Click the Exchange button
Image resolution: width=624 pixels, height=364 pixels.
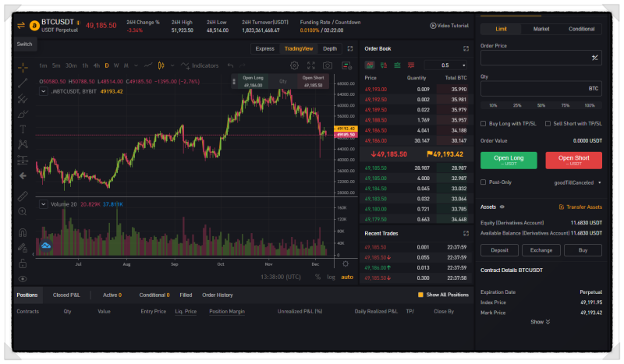(541, 250)
